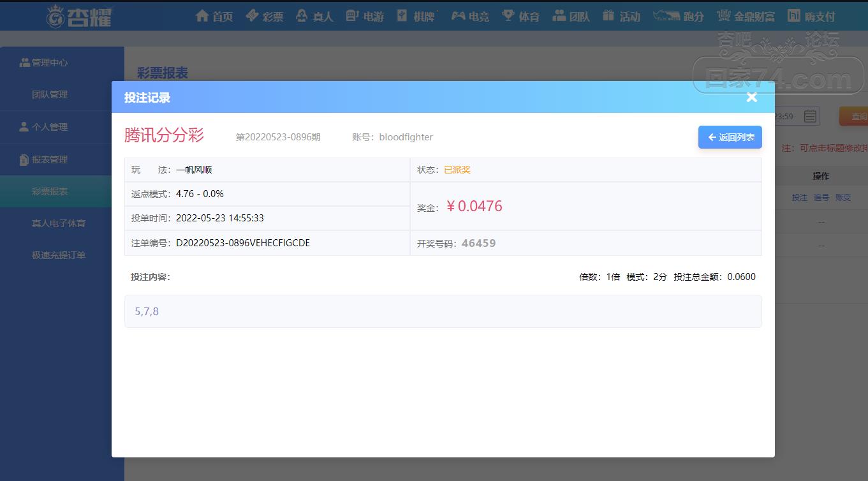The height and width of the screenshot is (481, 868).
Task: Open the 嗨支付 payment menu
Action: (x=811, y=16)
